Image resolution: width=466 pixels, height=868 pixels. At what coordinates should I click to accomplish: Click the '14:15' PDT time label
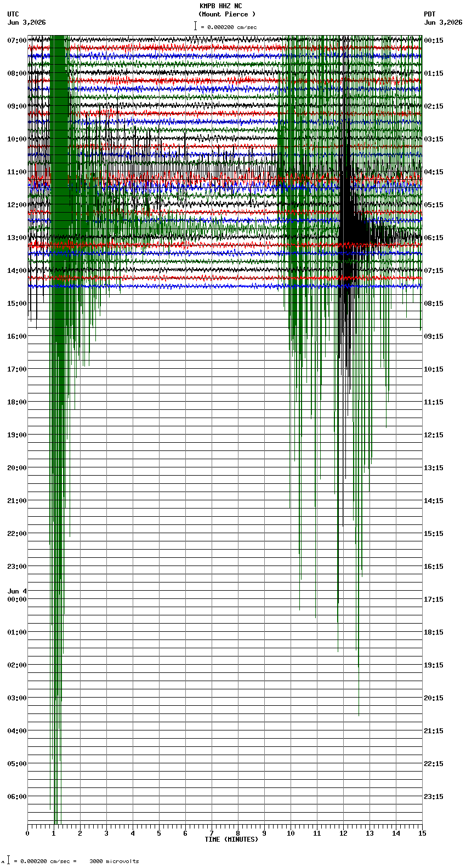click(x=434, y=501)
